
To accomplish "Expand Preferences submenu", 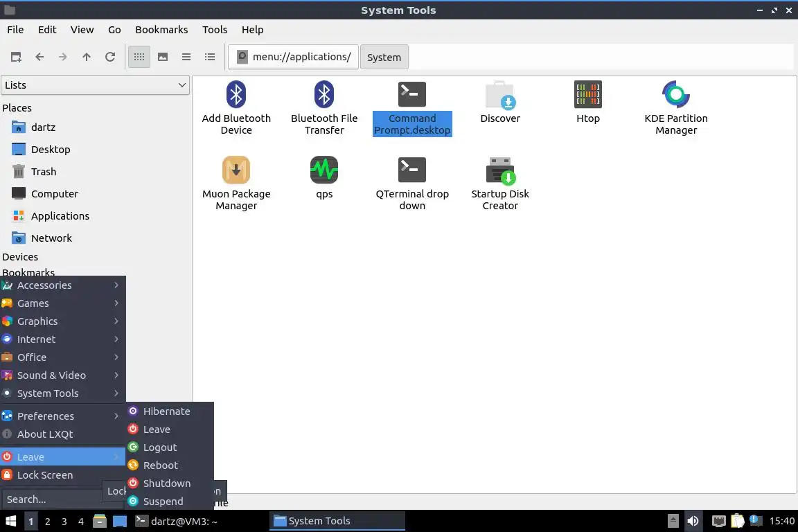I will coord(62,416).
